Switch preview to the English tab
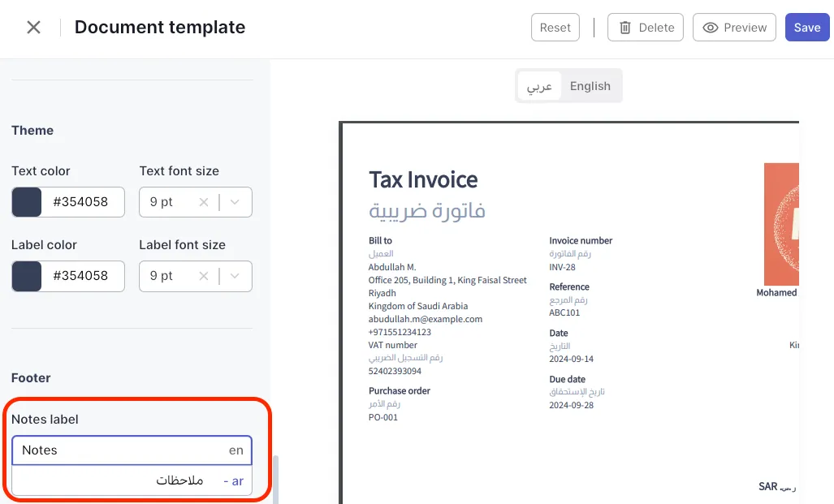The image size is (834, 504). tap(590, 86)
